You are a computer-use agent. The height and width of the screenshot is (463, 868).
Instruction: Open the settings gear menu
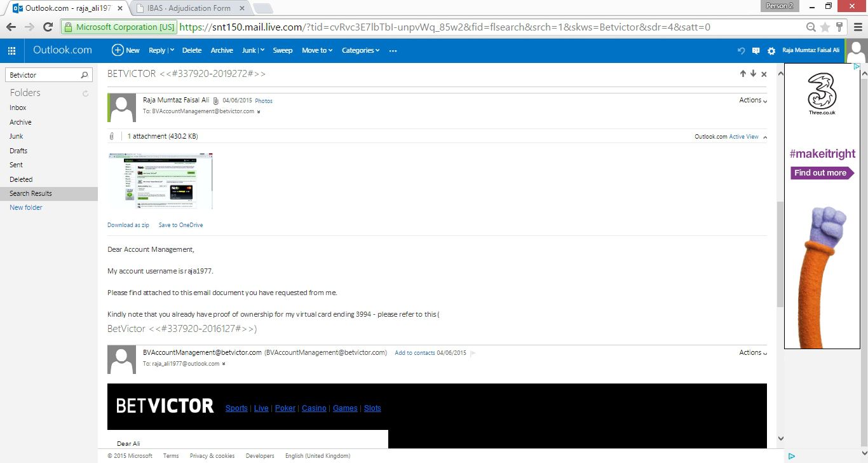[771, 50]
